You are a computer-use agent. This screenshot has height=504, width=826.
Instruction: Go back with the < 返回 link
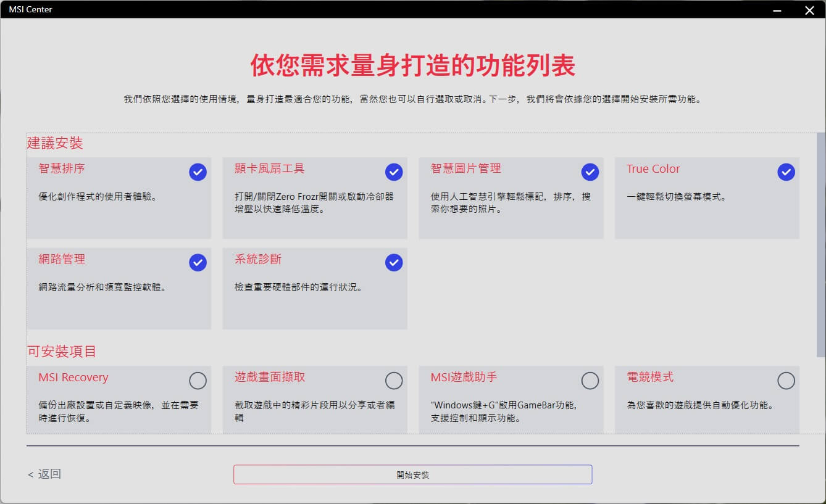click(44, 474)
